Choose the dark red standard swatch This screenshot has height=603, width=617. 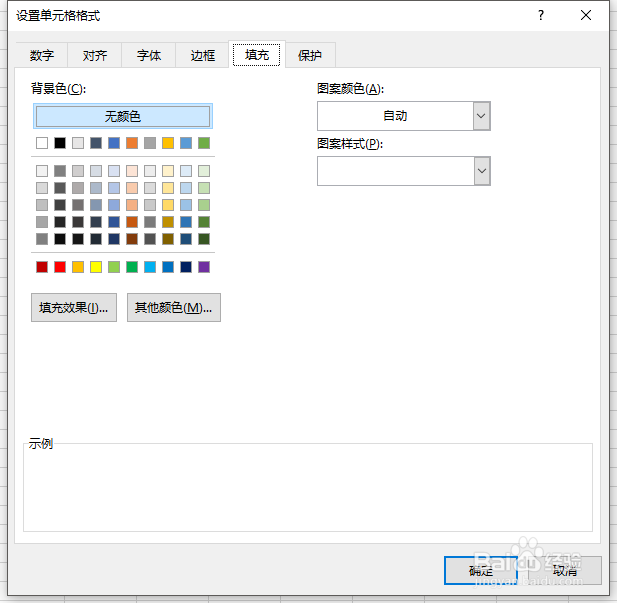tap(42, 267)
